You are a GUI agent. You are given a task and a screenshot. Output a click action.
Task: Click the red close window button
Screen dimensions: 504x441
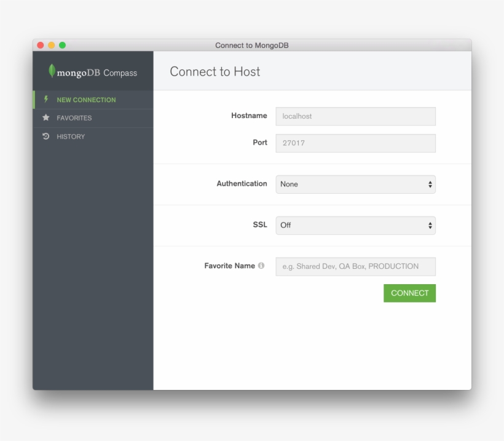tap(41, 45)
